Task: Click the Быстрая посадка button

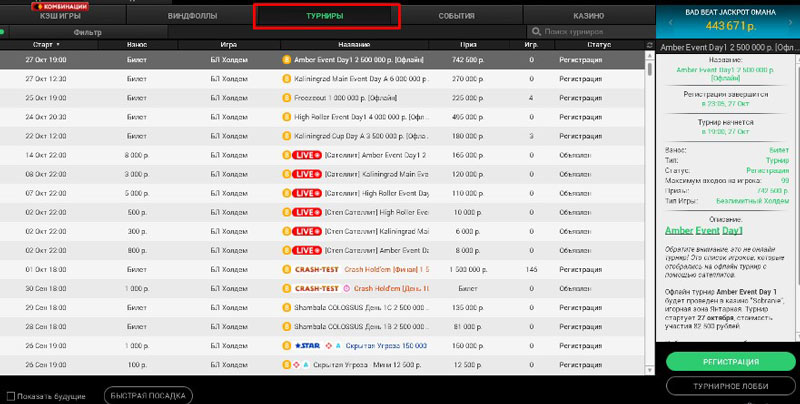Action: 148,395
